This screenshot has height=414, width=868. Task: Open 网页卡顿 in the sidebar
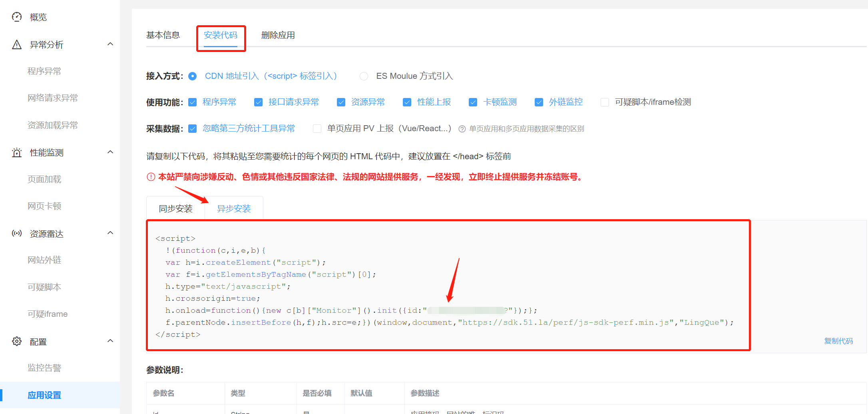coord(44,206)
